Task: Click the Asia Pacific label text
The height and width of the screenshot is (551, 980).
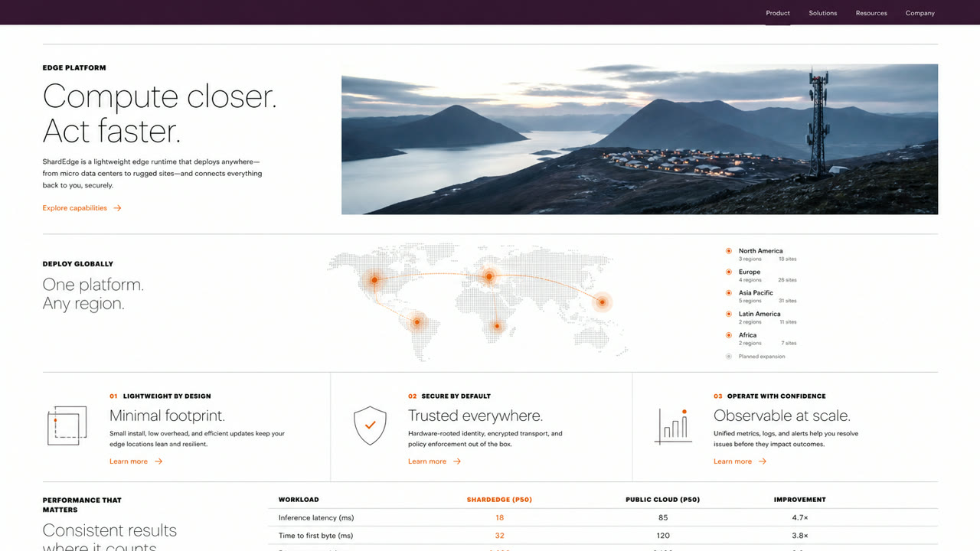Action: click(x=756, y=293)
